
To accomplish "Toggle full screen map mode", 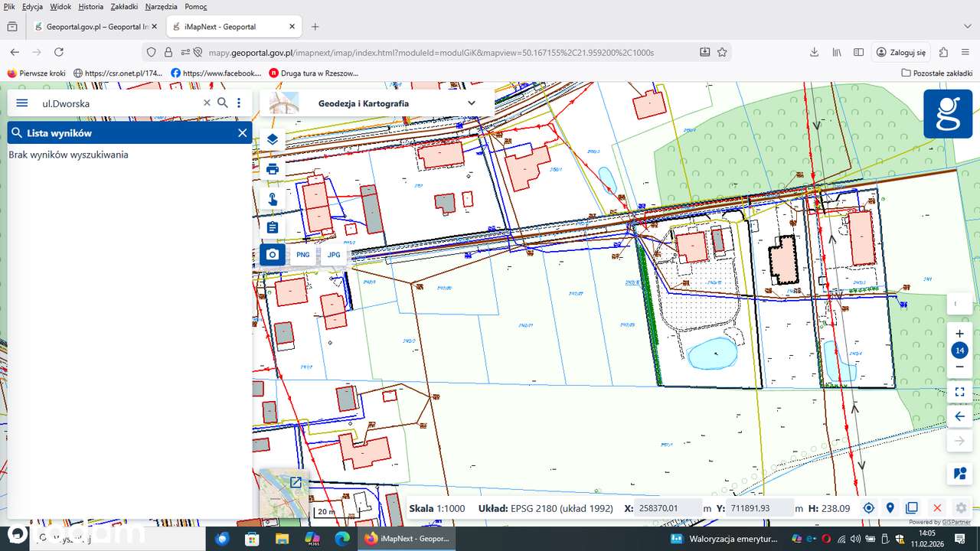I will (959, 392).
